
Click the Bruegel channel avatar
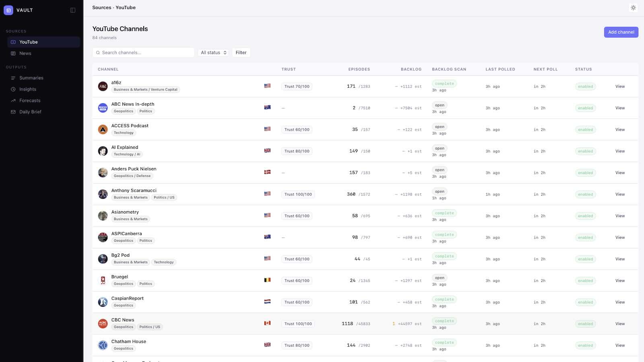tap(103, 280)
